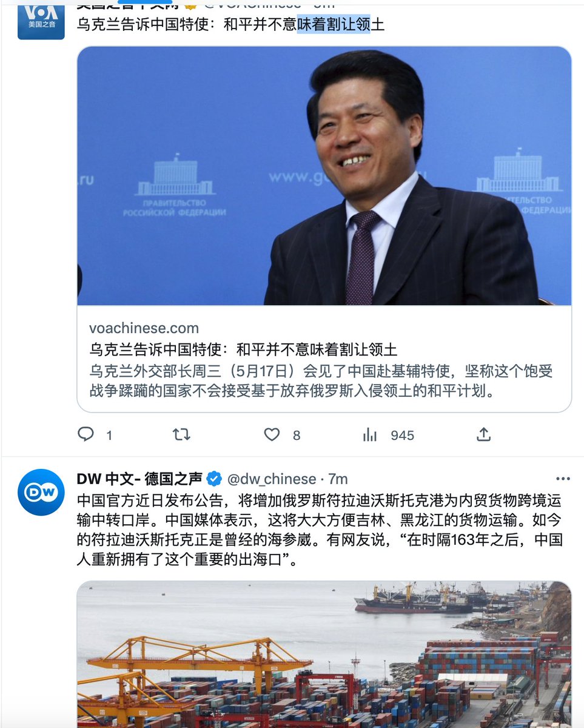Open DW 中文- 德国之声 profile name

tap(139, 479)
